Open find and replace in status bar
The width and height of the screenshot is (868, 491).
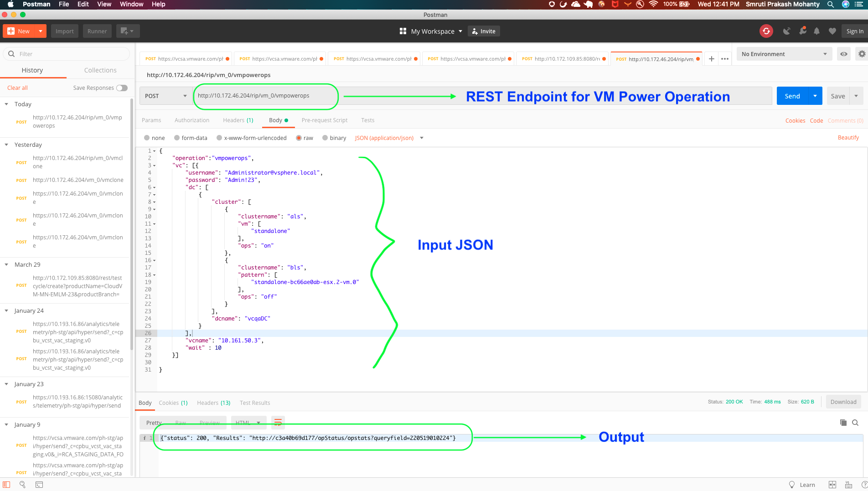(x=22, y=485)
